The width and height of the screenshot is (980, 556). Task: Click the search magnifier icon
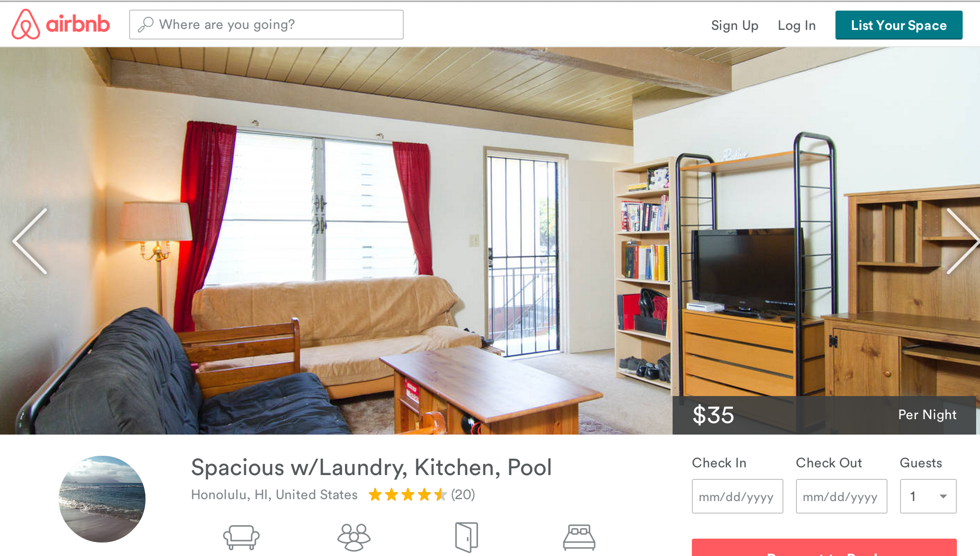146,25
